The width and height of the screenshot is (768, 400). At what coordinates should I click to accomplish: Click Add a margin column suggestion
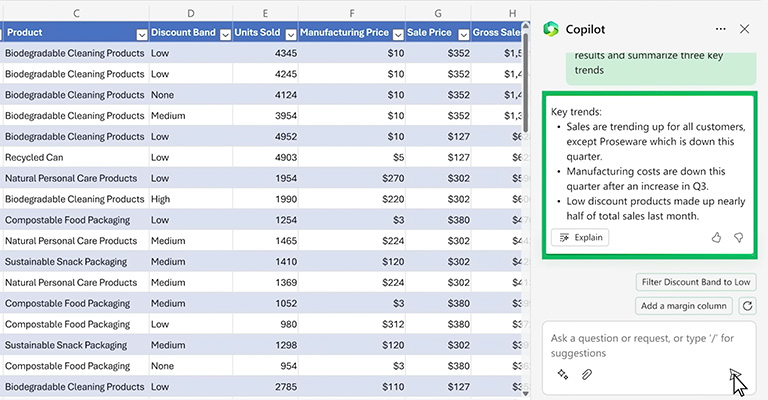[x=684, y=306]
